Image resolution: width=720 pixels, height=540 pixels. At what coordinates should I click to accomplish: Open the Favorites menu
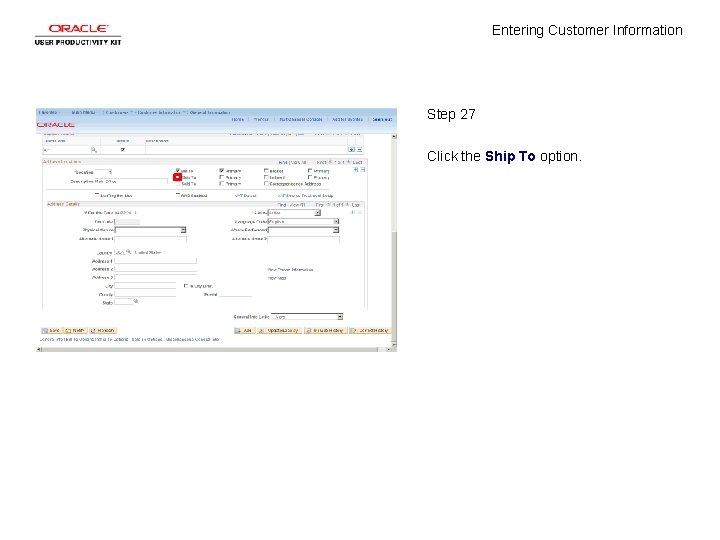[x=48, y=112]
